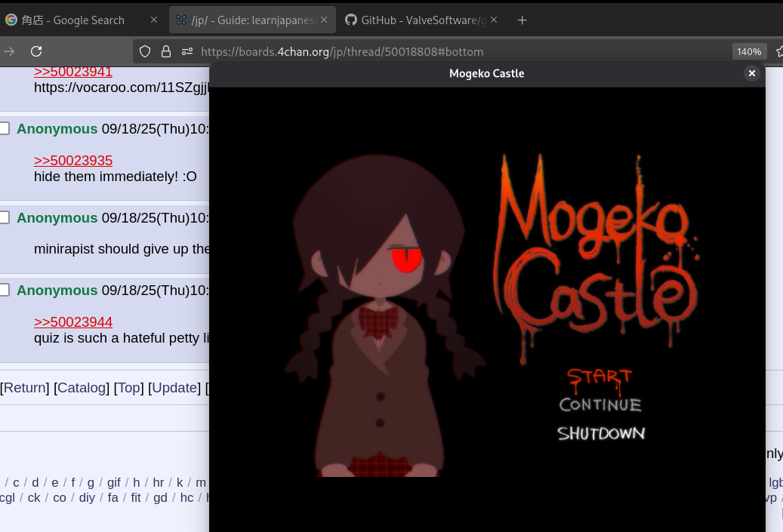Close the /jp/ Guide tab

324,20
